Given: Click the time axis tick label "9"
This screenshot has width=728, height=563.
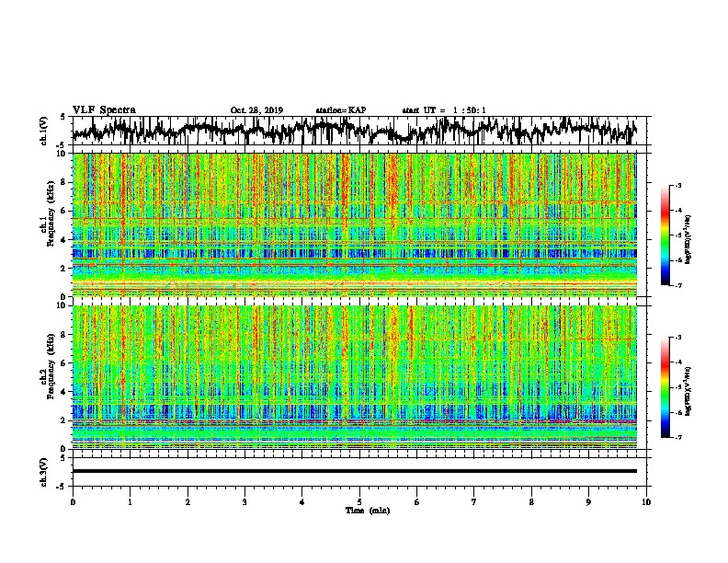Looking at the screenshot, I should pyautogui.click(x=588, y=502).
